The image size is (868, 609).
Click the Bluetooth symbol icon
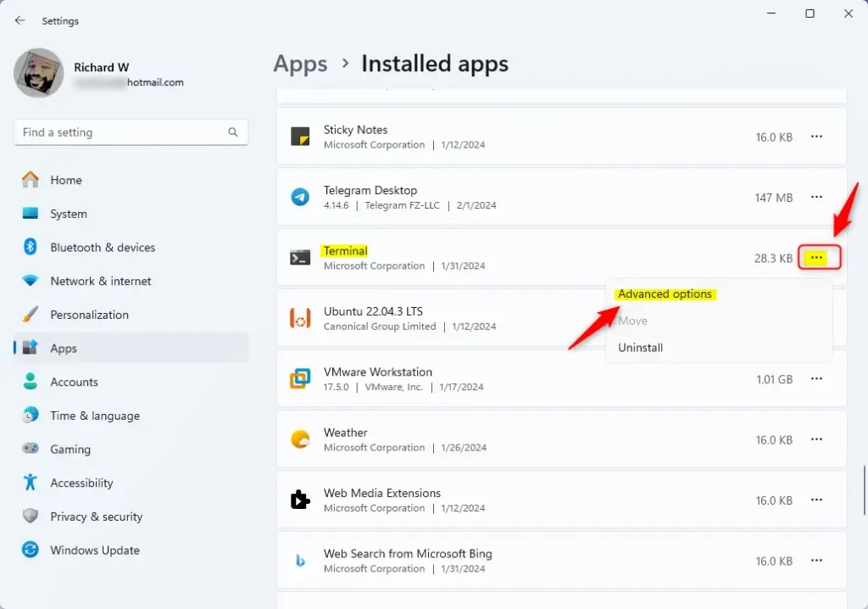click(x=31, y=247)
